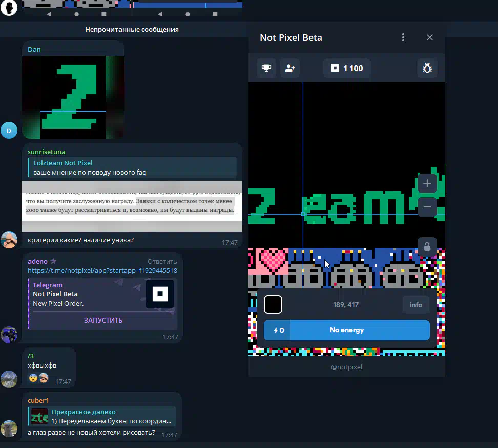Image resolution: width=498 pixels, height=448 pixels.
Task: Click the sunrisetuna sender name
Action: [47, 152]
